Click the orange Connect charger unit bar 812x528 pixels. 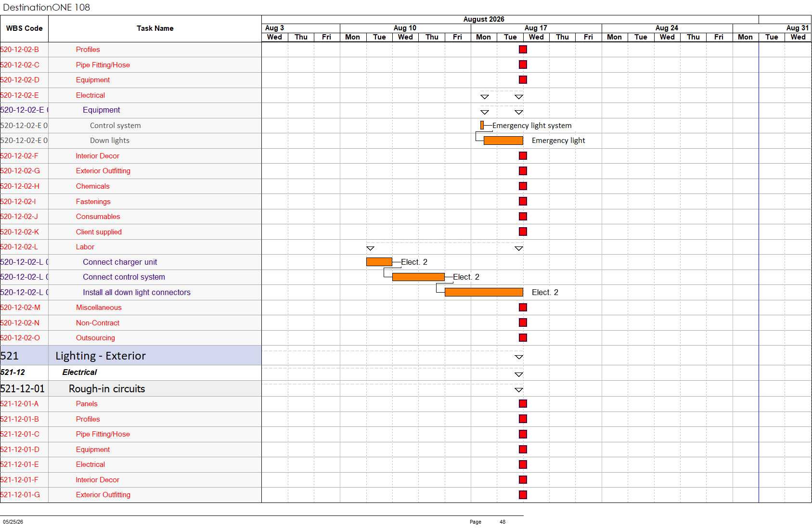tap(379, 262)
